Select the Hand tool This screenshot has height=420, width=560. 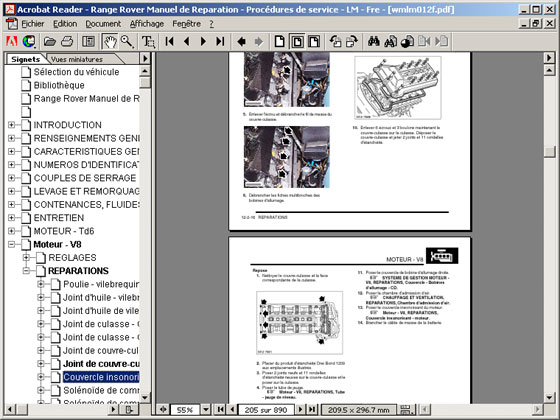point(110,42)
